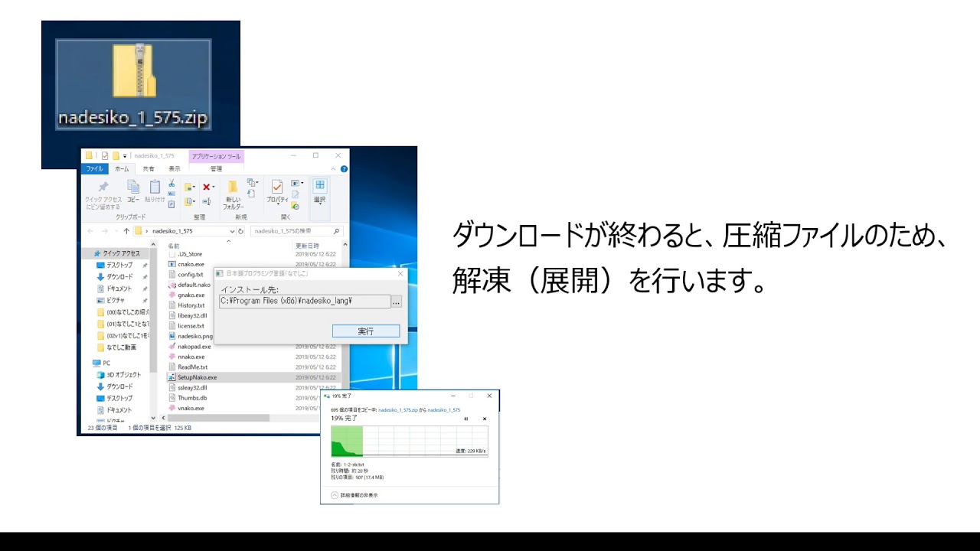Image resolution: width=980 pixels, height=551 pixels.
Task: Click the Copy To icon in the ribbon
Action: point(189,201)
